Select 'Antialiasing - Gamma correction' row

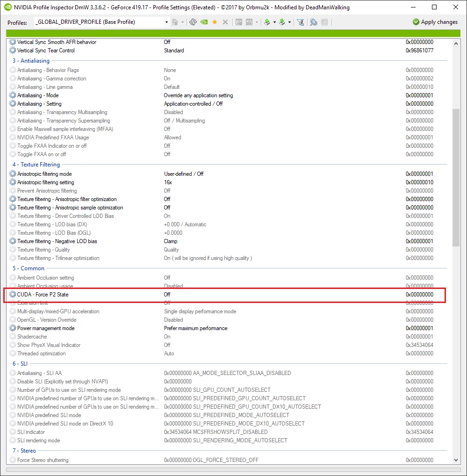tap(228, 79)
